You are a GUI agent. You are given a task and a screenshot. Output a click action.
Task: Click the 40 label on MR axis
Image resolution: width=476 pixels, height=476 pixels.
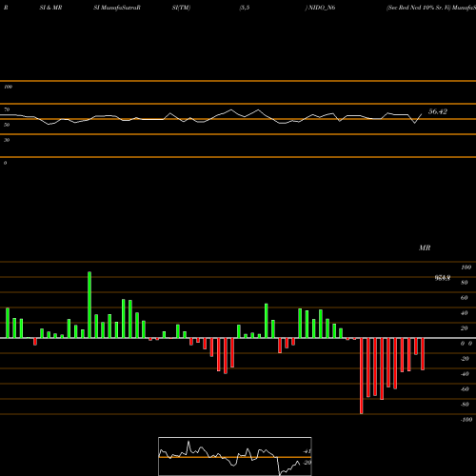465,313
